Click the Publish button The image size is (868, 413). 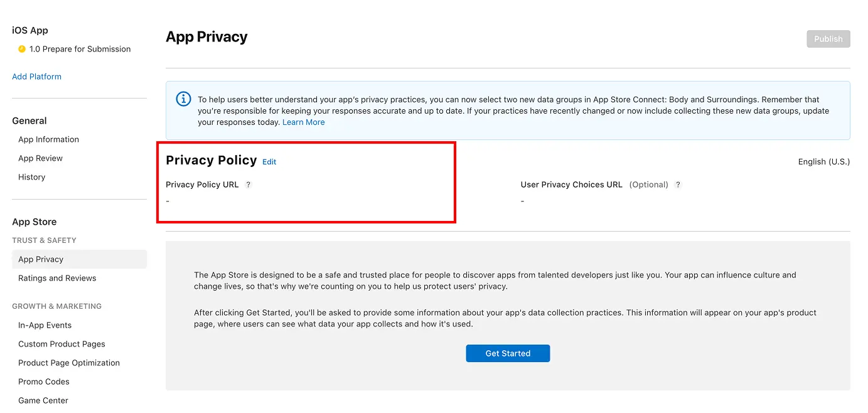pos(828,39)
